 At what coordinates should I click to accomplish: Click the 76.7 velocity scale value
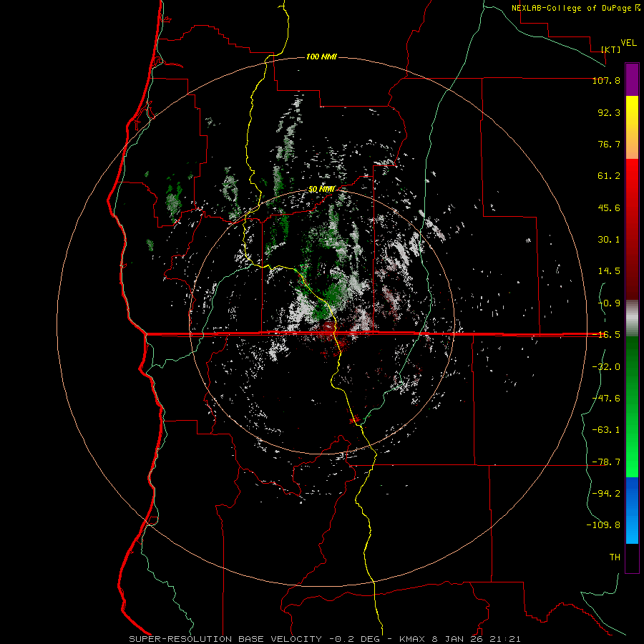pos(609,144)
